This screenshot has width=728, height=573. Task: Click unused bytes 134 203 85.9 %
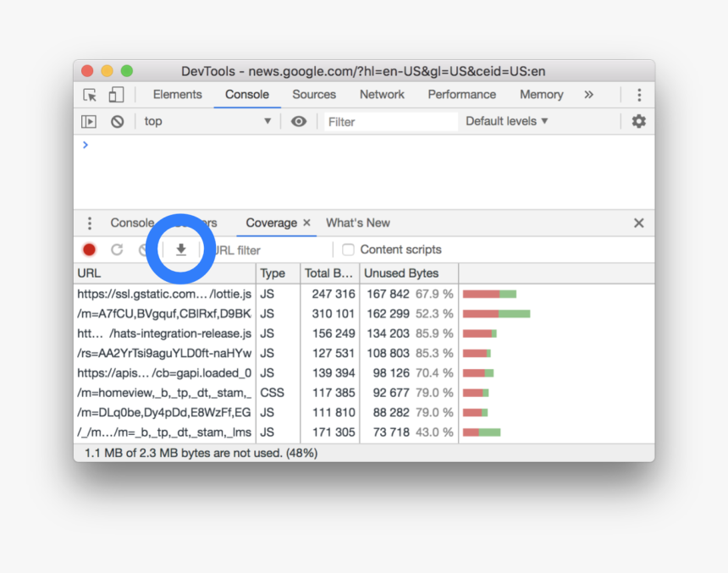410,333
